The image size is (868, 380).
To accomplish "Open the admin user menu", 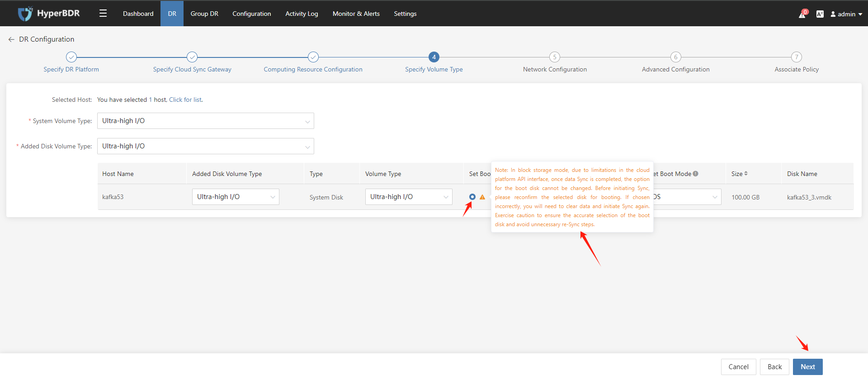I will pos(846,14).
